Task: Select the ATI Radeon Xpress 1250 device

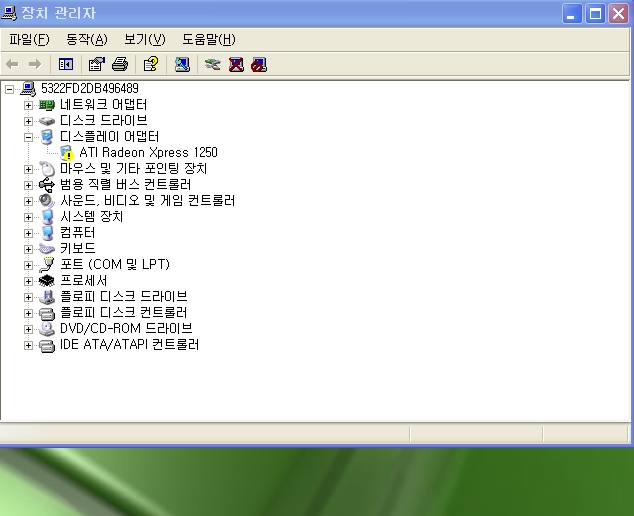Action: pos(148,152)
